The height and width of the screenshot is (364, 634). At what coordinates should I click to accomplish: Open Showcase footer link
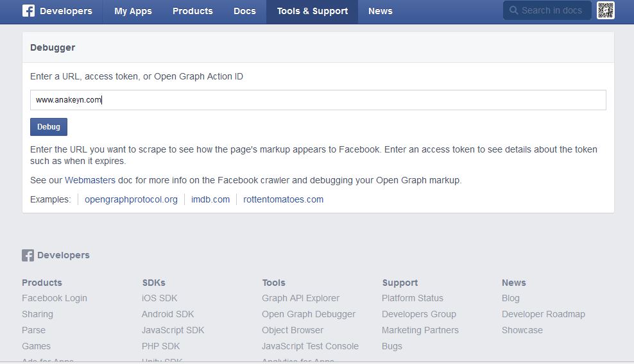tap(522, 330)
